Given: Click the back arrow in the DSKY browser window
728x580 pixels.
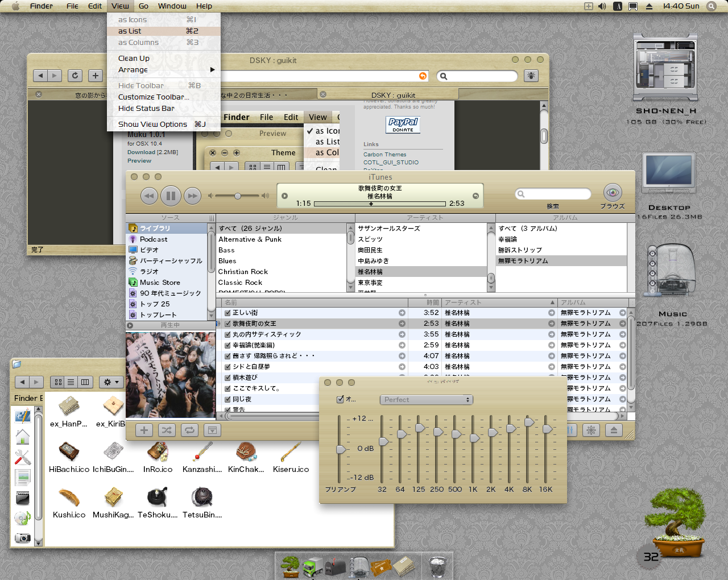Looking at the screenshot, I should 40,76.
